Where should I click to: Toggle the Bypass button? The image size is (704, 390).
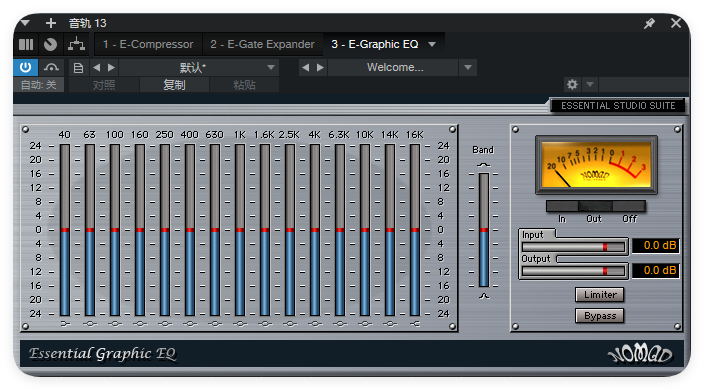click(600, 316)
